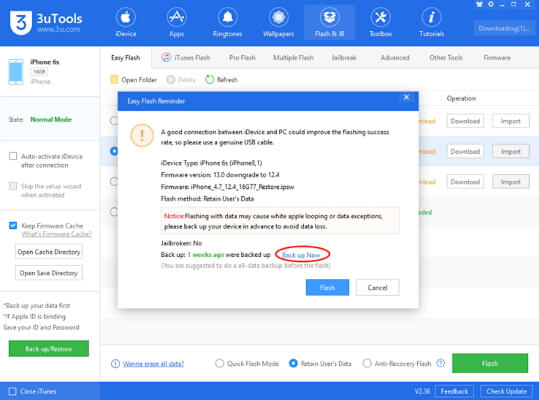
Task: Switch to Easy Flash tab
Action: (x=125, y=58)
